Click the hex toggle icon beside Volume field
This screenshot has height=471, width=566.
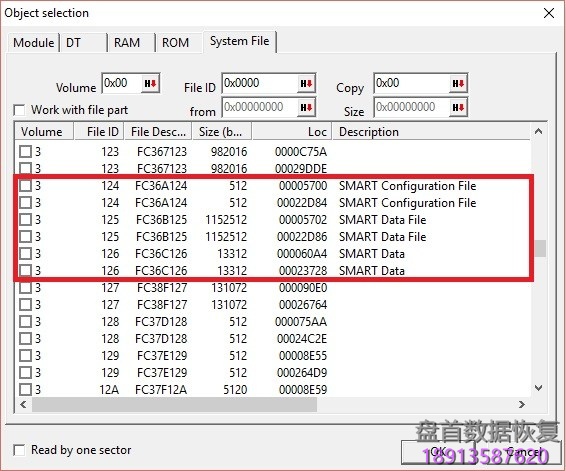(150, 84)
